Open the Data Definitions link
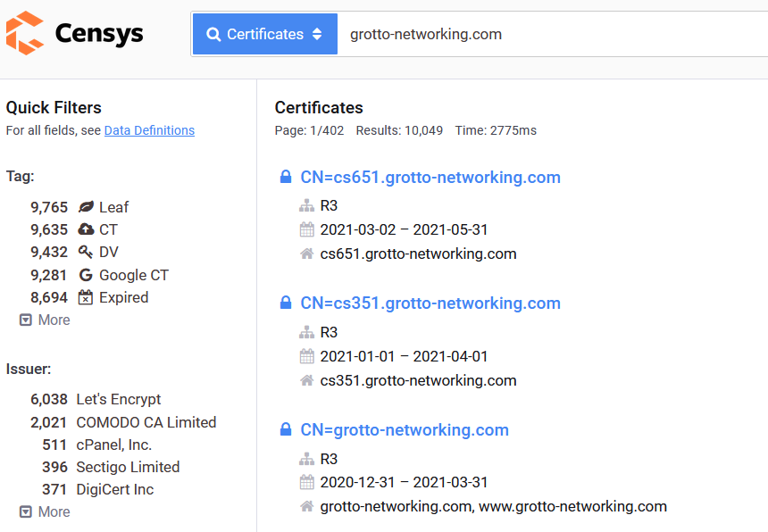 coord(149,130)
